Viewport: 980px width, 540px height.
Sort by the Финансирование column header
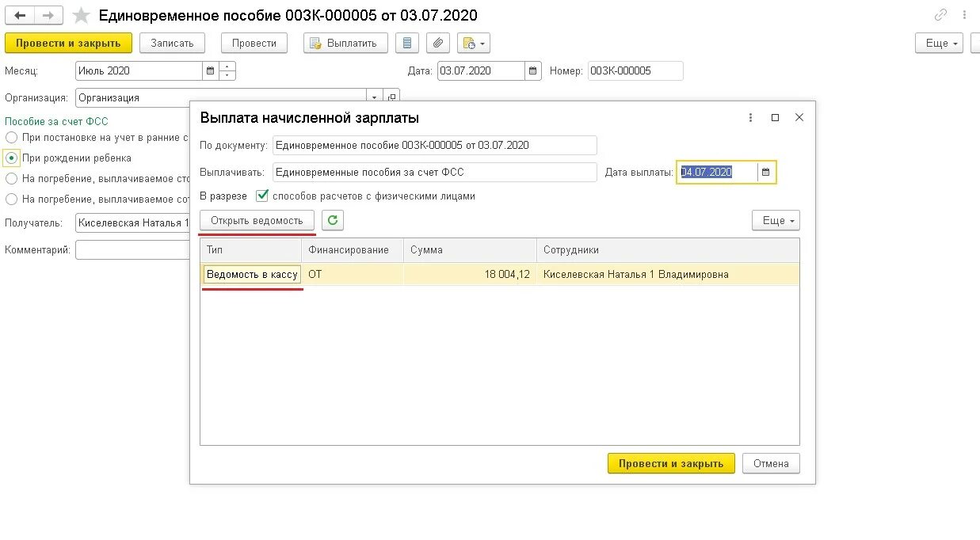click(x=353, y=250)
